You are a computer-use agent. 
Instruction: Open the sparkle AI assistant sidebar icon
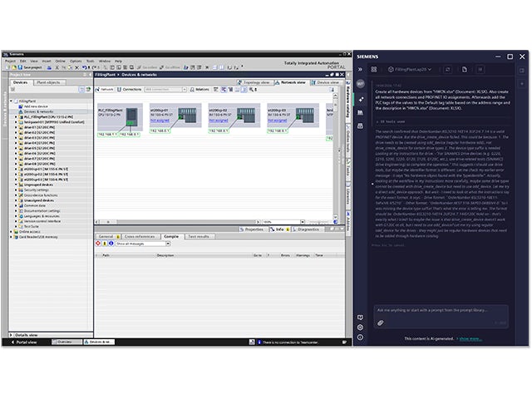[361, 100]
